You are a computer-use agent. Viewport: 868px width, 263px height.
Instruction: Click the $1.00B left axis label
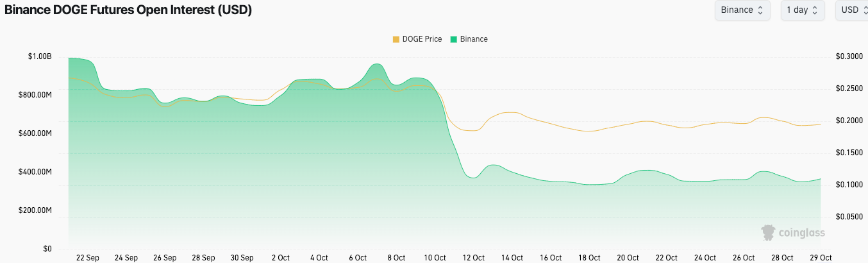39,56
